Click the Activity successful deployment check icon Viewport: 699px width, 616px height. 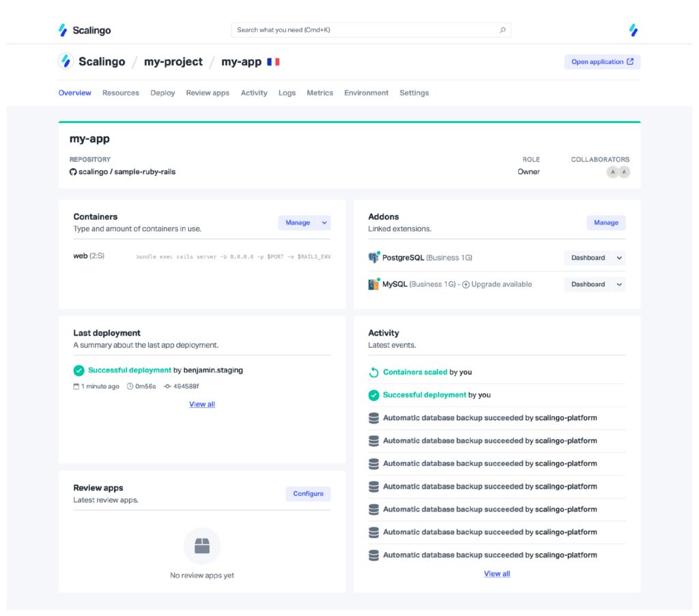(374, 395)
